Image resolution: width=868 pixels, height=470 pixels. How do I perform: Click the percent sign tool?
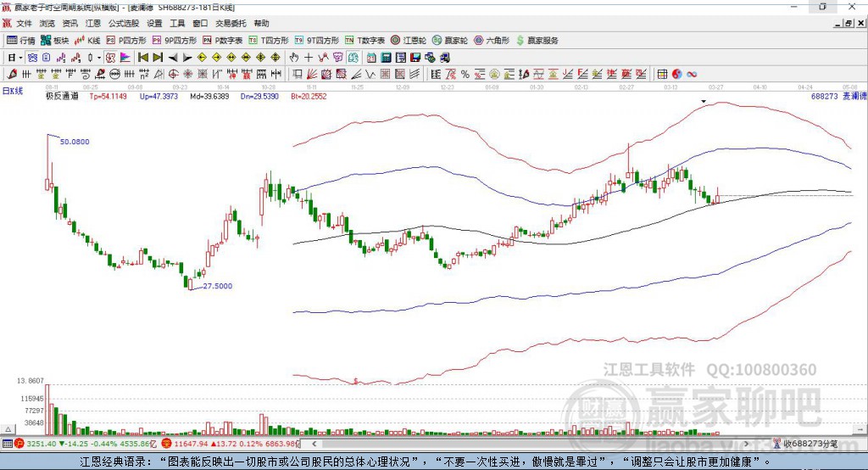465,75
